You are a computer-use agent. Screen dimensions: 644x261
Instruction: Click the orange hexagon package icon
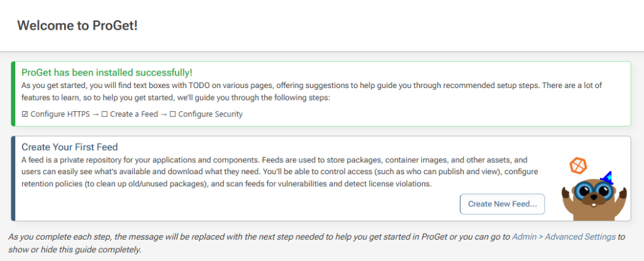pyautogui.click(x=578, y=166)
